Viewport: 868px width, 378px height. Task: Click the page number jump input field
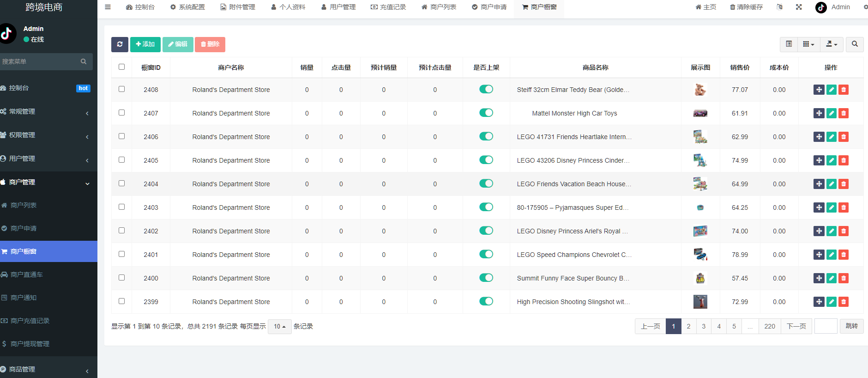coord(826,326)
